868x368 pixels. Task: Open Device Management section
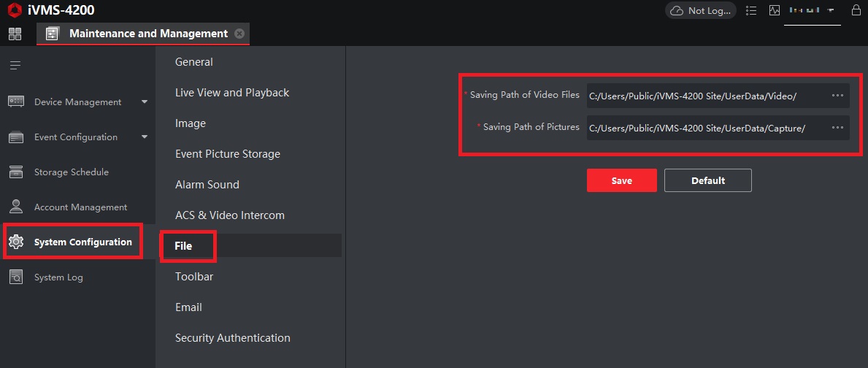coord(77,101)
